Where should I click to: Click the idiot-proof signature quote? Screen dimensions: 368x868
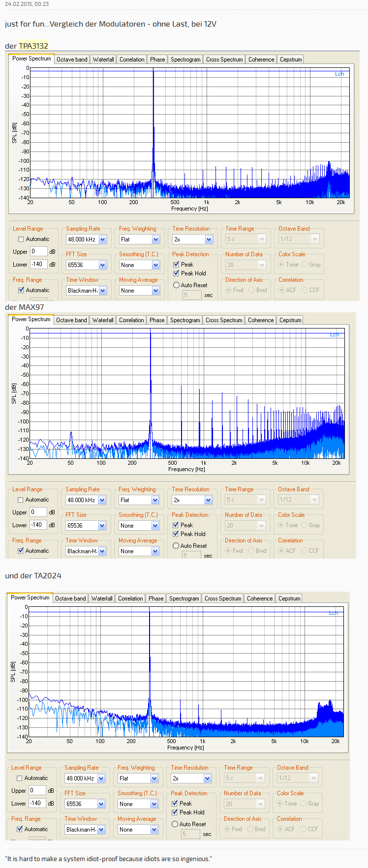click(x=108, y=859)
